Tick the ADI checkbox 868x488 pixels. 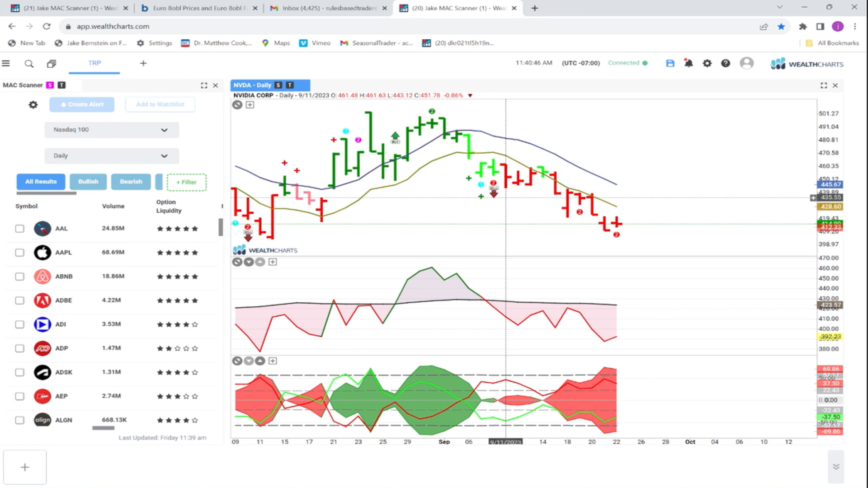point(19,324)
